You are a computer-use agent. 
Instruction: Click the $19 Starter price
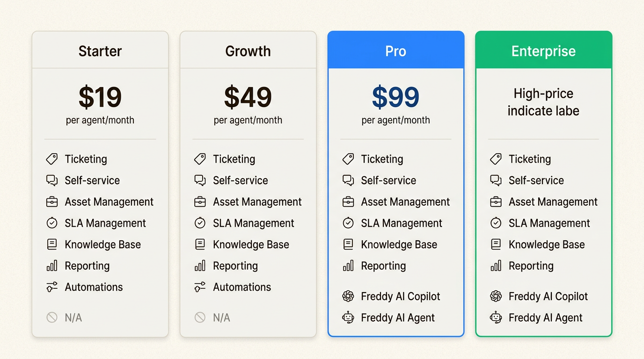click(100, 97)
